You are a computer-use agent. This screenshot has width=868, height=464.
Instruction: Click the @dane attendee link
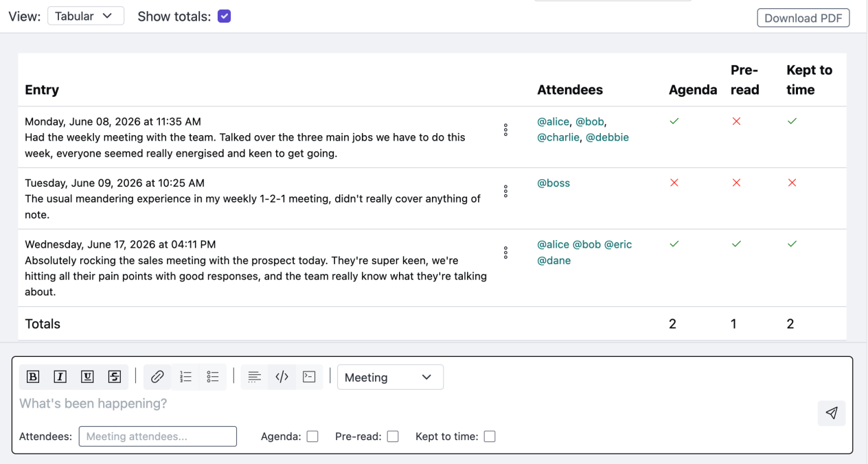[554, 261]
